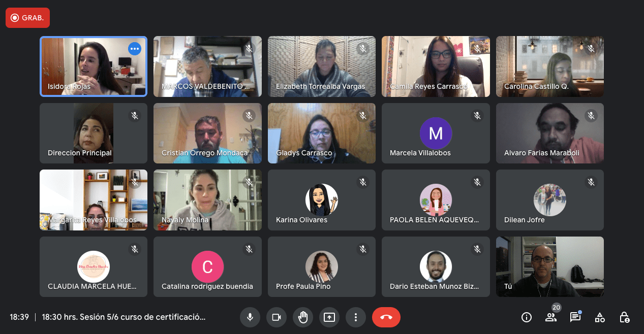The height and width of the screenshot is (334, 644).
Task: Show participants list with people icon
Action: tap(551, 317)
